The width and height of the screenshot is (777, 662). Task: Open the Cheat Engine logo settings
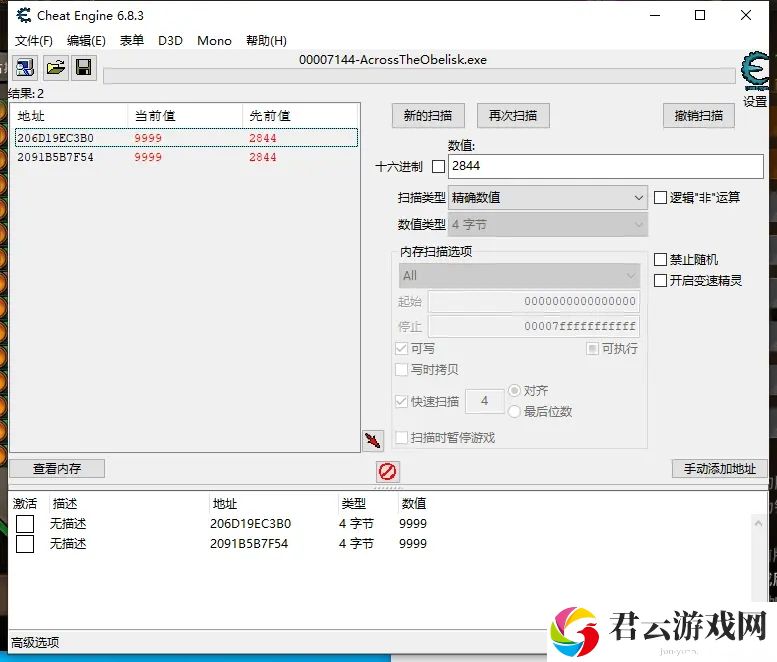(x=754, y=71)
